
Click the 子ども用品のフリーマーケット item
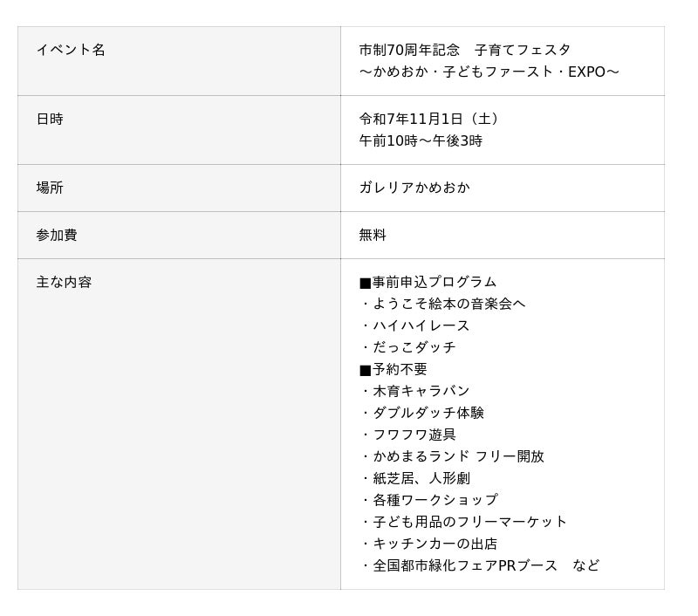tap(469, 522)
